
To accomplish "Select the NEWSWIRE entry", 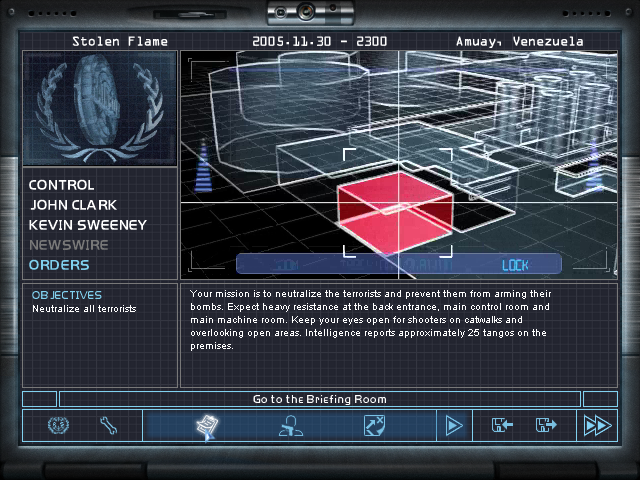I will (x=69, y=245).
